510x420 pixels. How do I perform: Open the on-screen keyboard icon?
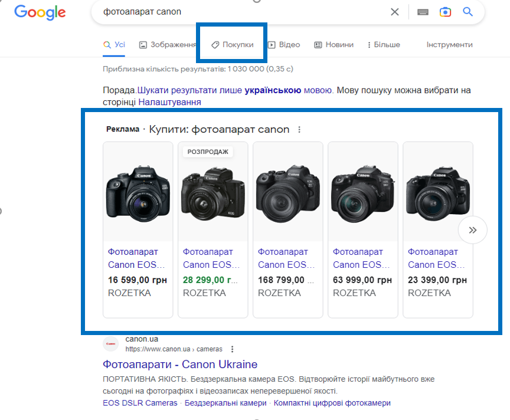pyautogui.click(x=423, y=12)
